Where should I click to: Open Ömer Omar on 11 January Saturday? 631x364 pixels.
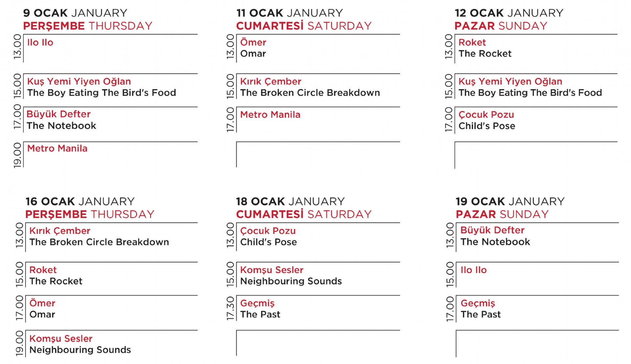[253, 48]
